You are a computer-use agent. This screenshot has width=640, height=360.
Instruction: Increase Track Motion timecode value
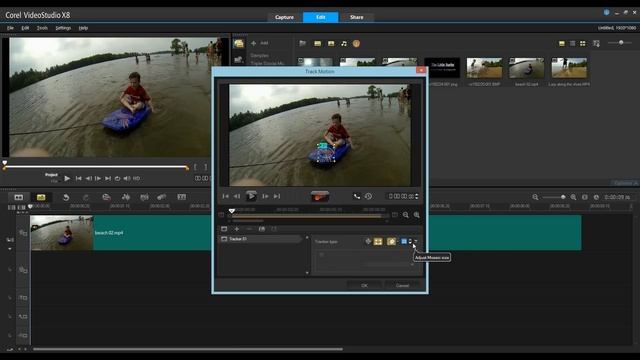click(416, 195)
